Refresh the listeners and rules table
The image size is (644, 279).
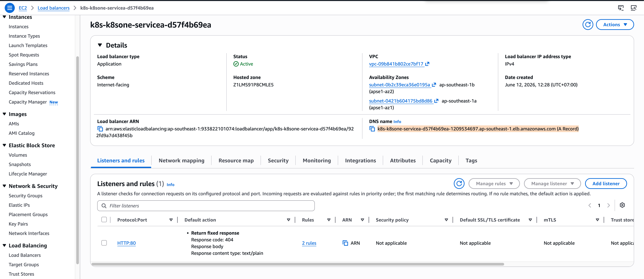point(459,183)
